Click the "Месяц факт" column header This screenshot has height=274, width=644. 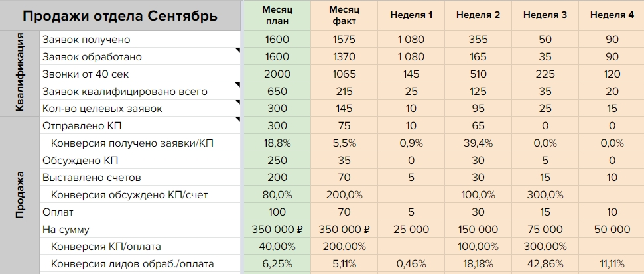[345, 15]
